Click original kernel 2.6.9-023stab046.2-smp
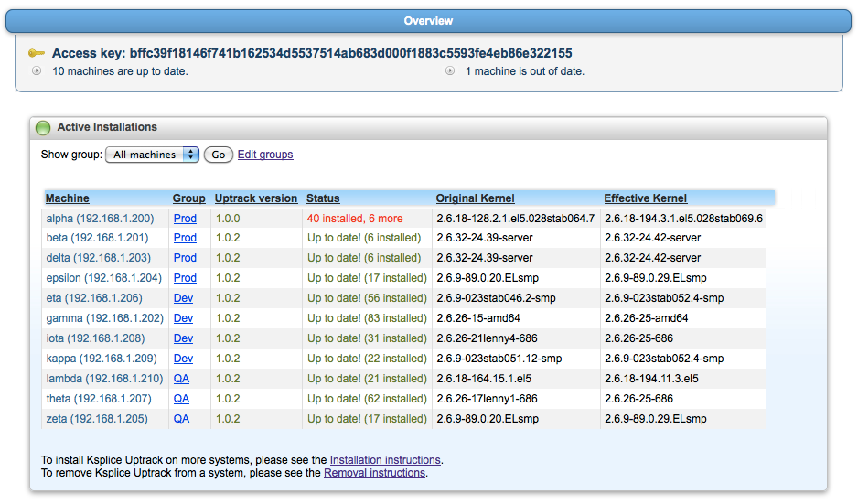This screenshot has height=504, width=858. point(496,298)
